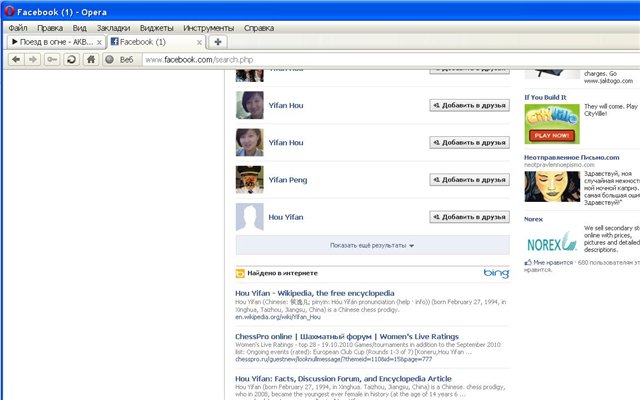Go to the home page icon
This screenshot has width=640, height=400.
(90, 60)
